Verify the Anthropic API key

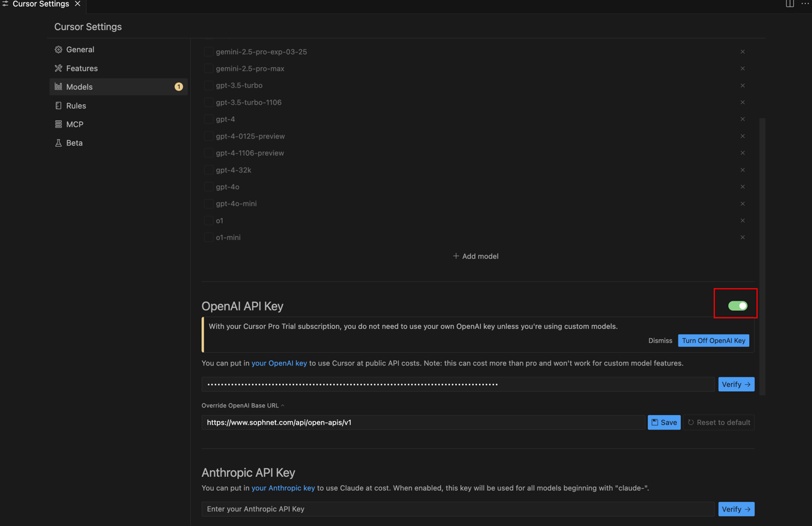(736, 509)
